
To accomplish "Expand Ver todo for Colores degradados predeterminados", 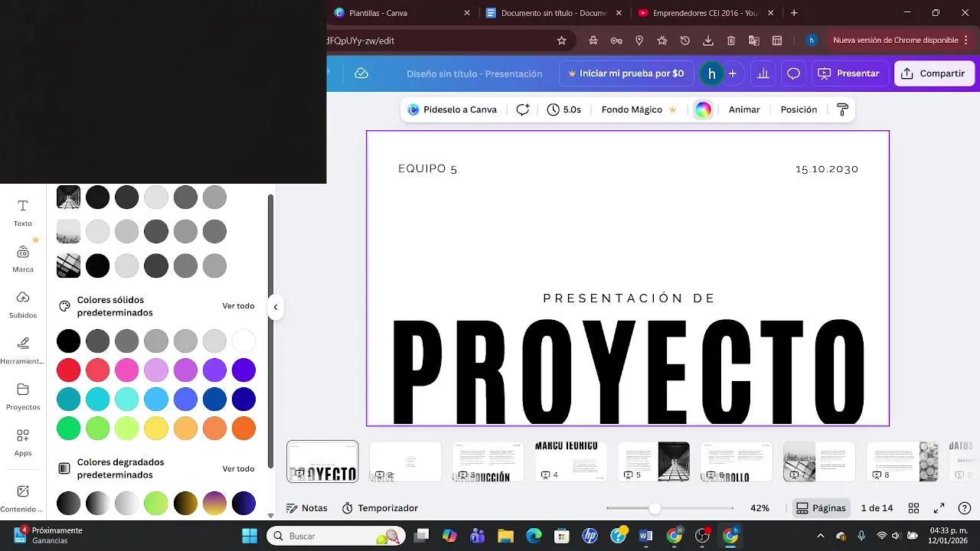I will pyautogui.click(x=238, y=468).
